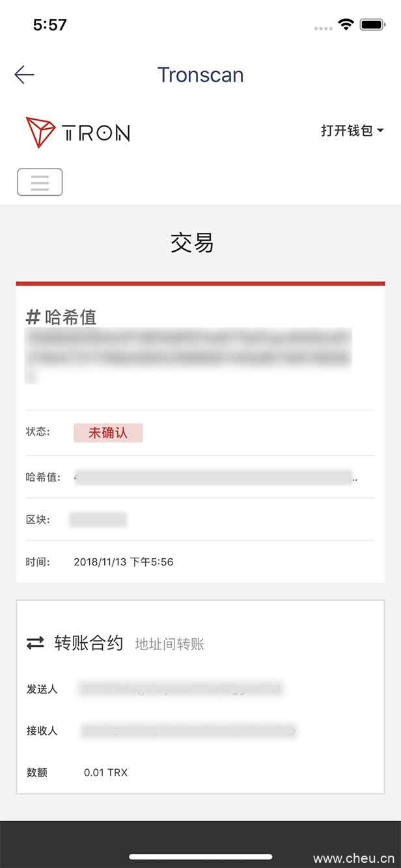Tap the Wi-Fi status icon

pos(346,24)
